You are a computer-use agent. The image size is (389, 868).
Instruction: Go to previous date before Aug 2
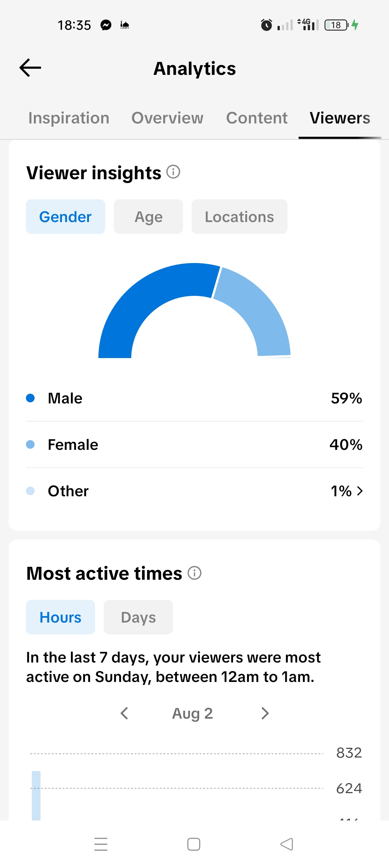[x=124, y=713]
